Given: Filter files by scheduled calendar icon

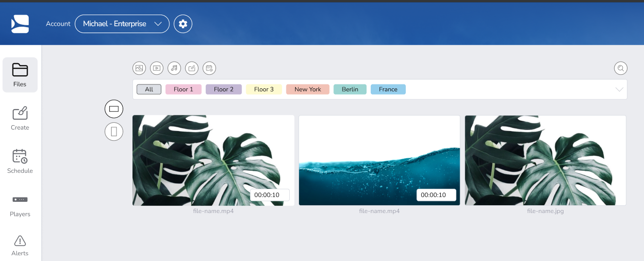Looking at the screenshot, I should (x=209, y=68).
